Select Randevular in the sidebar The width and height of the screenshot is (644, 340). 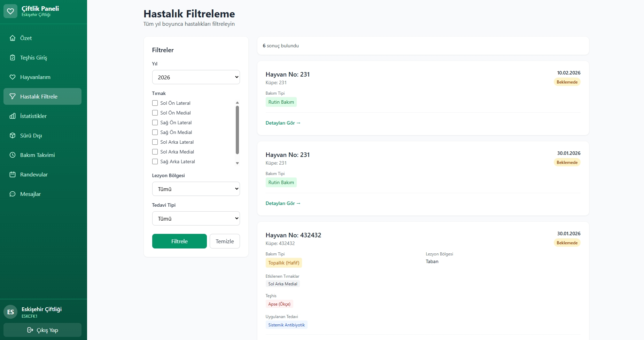point(34,174)
